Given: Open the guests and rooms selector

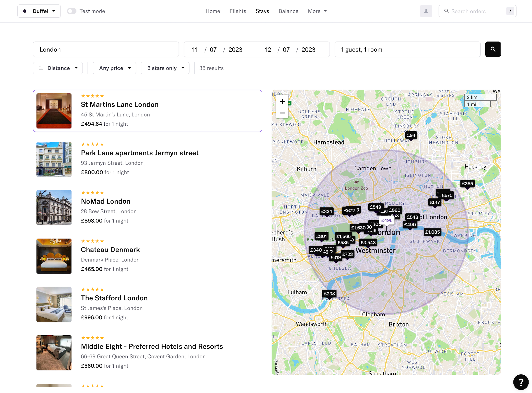Looking at the screenshot, I should (407, 49).
